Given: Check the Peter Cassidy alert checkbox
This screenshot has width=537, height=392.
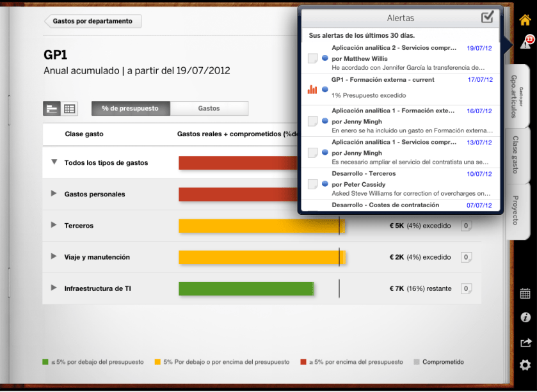Looking at the screenshot, I should (312, 184).
